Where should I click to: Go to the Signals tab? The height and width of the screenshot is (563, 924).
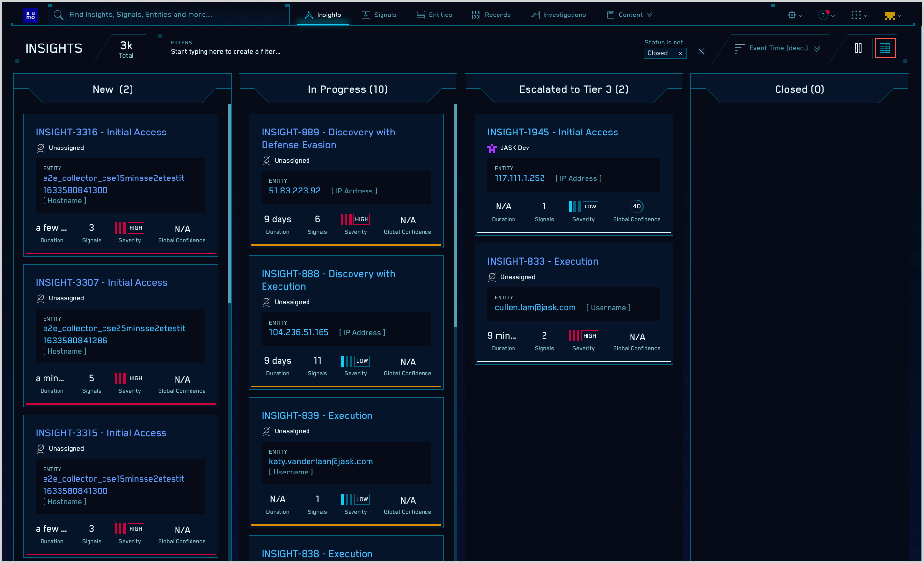tap(379, 15)
